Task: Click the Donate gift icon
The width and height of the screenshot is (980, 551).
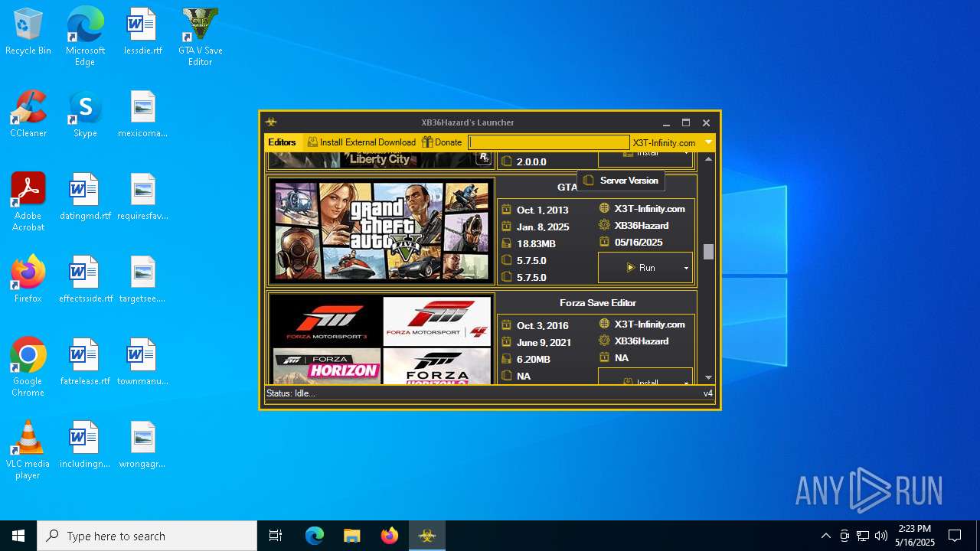Action: (427, 142)
